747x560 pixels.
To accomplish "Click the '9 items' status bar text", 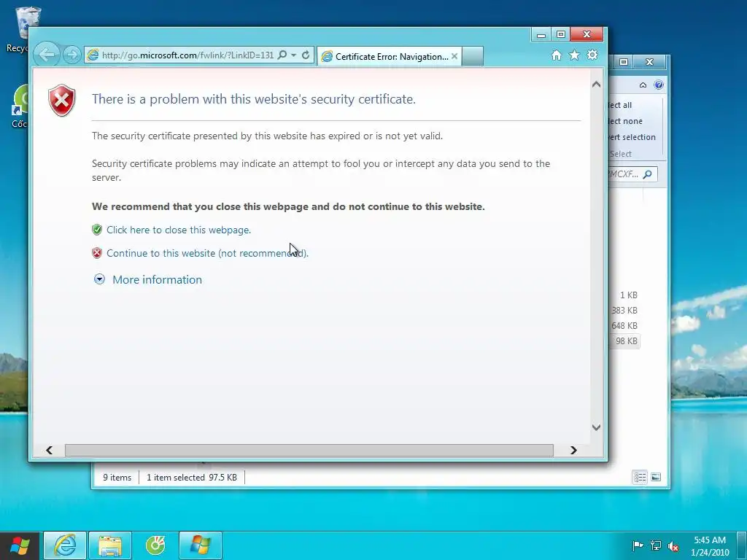I will coord(117,478).
